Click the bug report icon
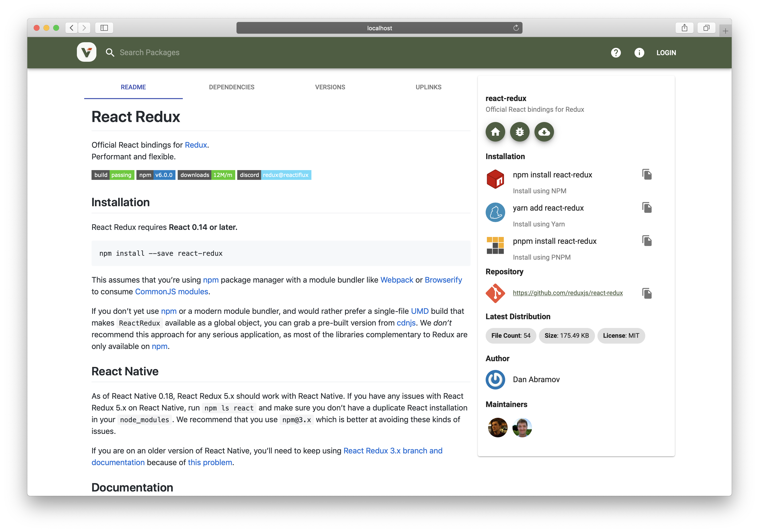Image resolution: width=759 pixels, height=532 pixels. click(x=519, y=132)
